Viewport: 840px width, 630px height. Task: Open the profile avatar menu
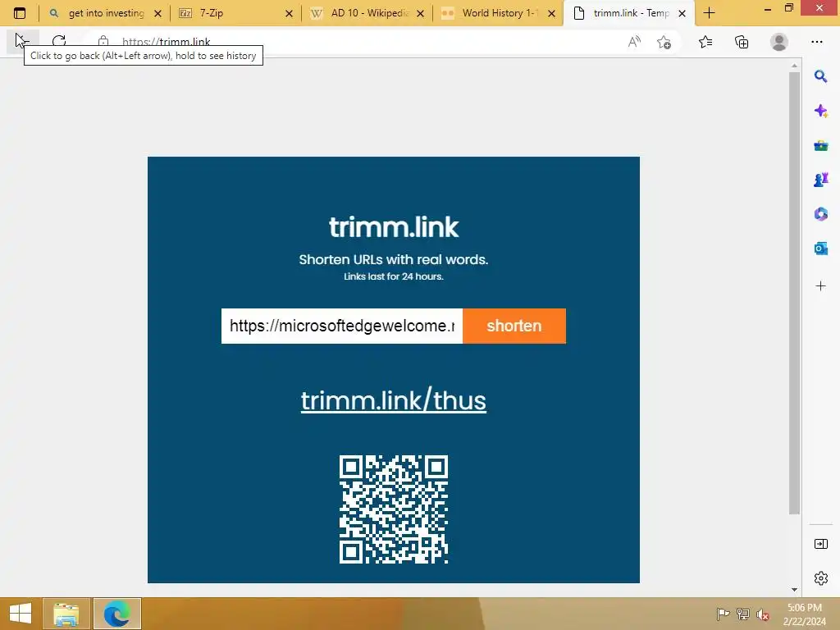(x=779, y=42)
